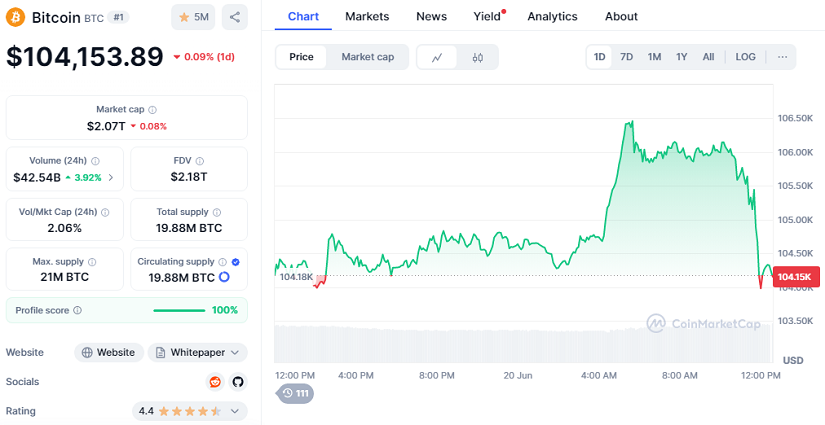Screen dimensions: 825x425
Task: Select the 1Y time range
Action: pos(681,57)
